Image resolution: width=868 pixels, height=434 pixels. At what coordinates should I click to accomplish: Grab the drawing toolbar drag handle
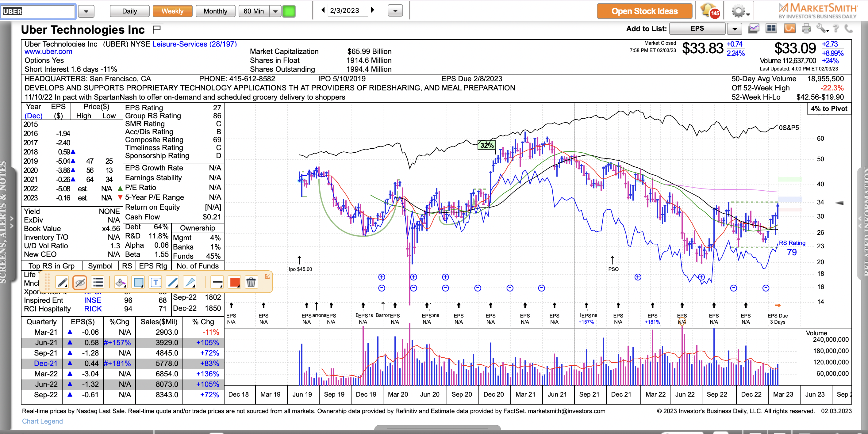click(x=47, y=282)
